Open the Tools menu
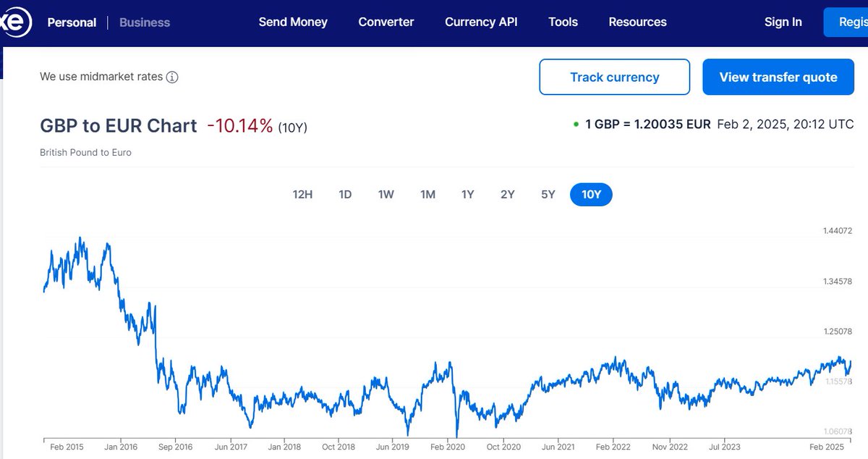Image resolution: width=868 pixels, height=459 pixels. coord(563,22)
